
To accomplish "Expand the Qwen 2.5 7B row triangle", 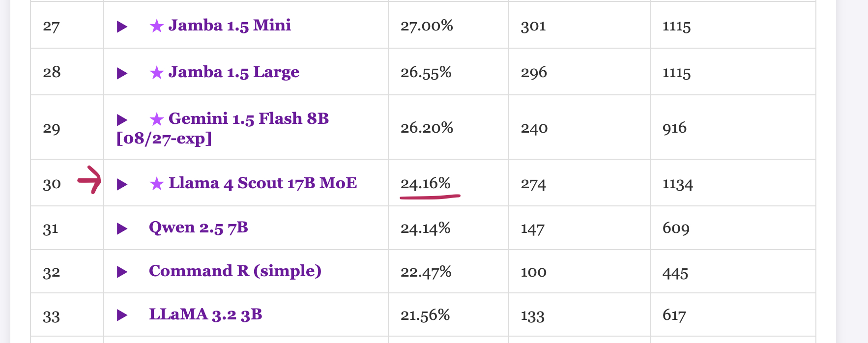I will click(x=122, y=229).
